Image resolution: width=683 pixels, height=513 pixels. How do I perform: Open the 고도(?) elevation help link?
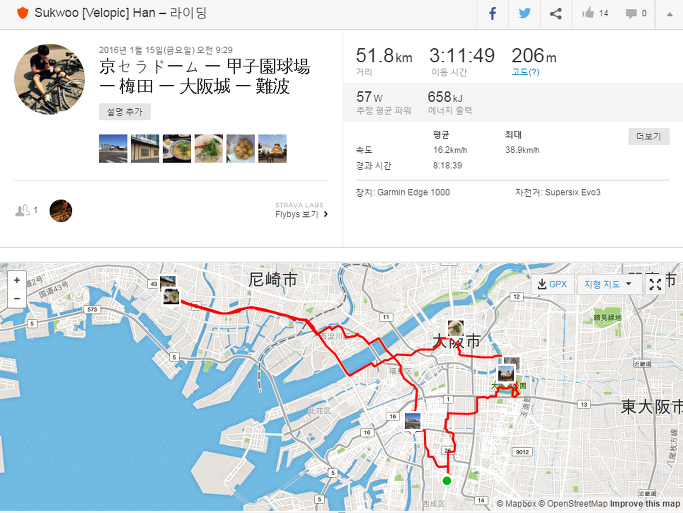(525, 72)
